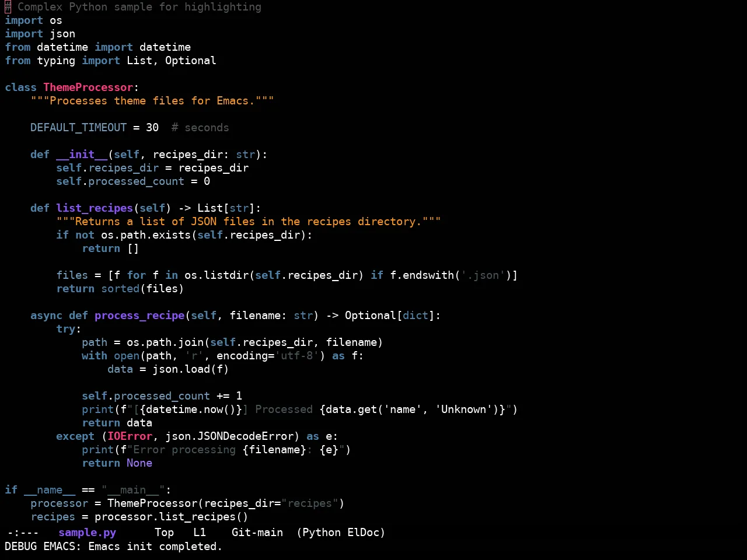Click the buffer status dashes in mode line
The width and height of the screenshot is (747, 560).
point(23,533)
